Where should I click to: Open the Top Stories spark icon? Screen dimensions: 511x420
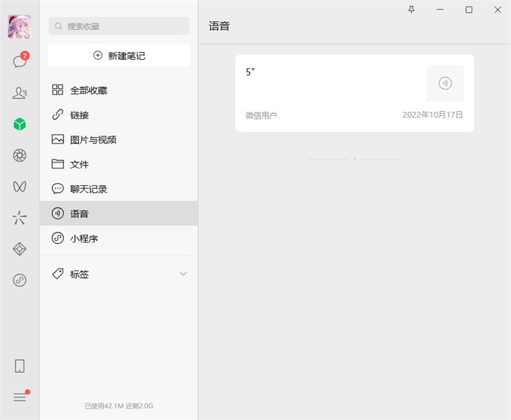[x=20, y=217]
